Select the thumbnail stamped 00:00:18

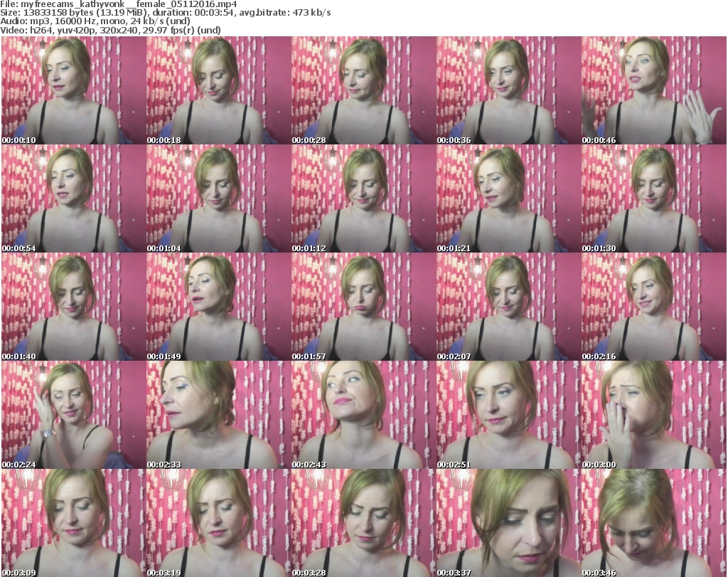pyautogui.click(x=219, y=90)
